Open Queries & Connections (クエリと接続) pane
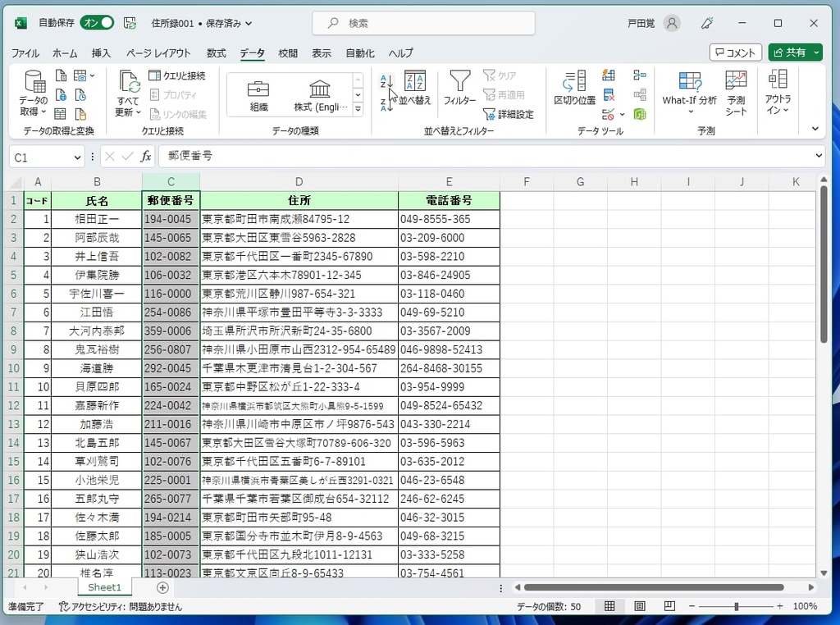The height and width of the screenshot is (625, 840). (x=177, y=75)
